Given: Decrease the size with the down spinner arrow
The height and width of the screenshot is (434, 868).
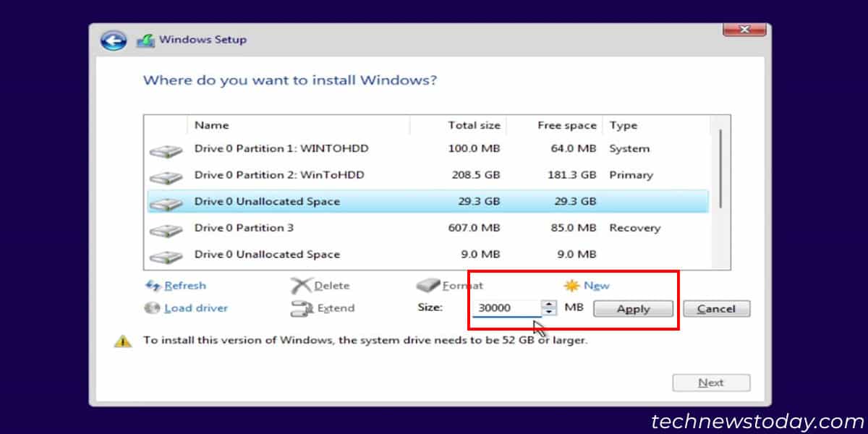Looking at the screenshot, I should pyautogui.click(x=549, y=312).
